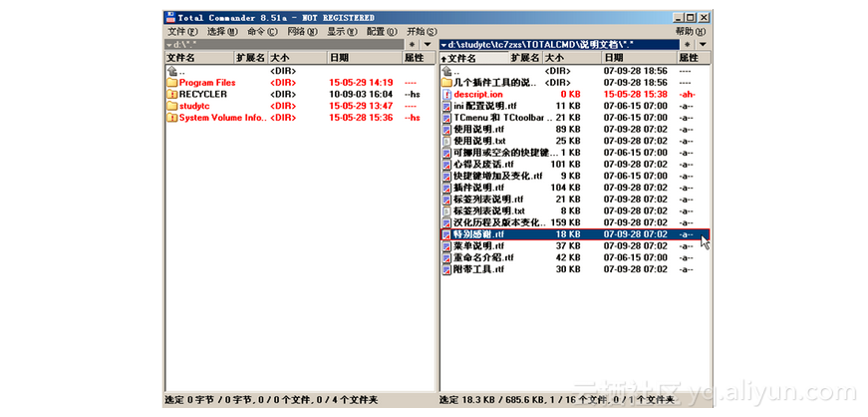868x417 pixels.
Task: Click the file icon of 使用说明.rtf
Action: tap(446, 130)
